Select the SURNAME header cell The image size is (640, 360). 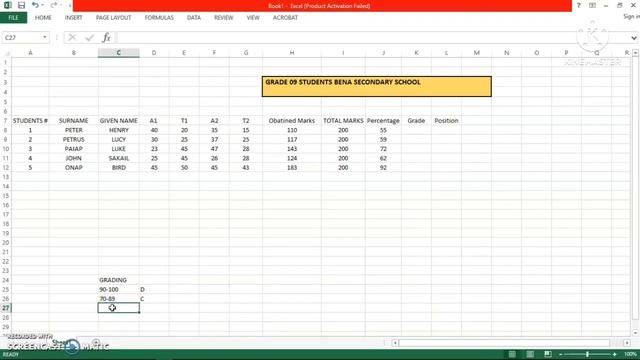(73, 121)
